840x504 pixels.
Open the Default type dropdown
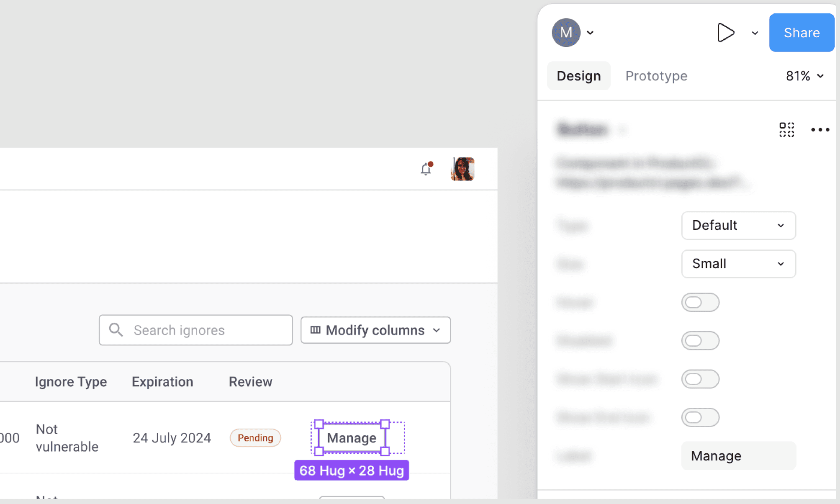(738, 225)
